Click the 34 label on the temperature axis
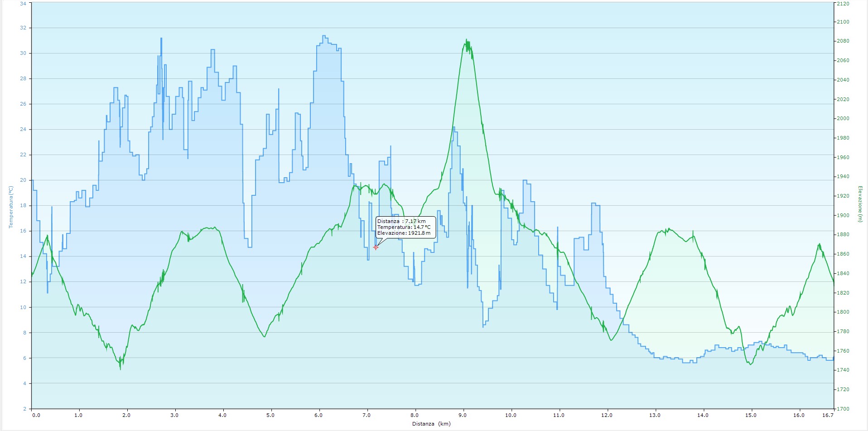Screen dimensions: 868x431 (24, 4)
